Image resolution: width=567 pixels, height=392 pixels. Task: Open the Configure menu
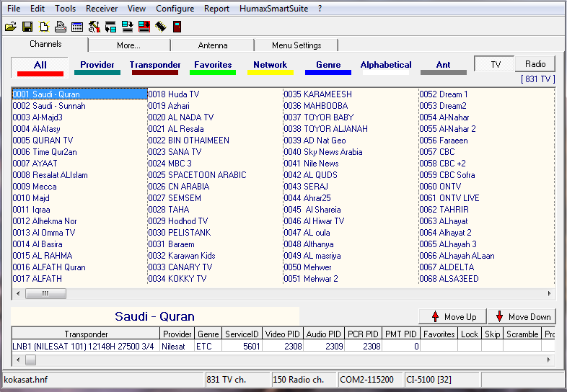point(175,9)
